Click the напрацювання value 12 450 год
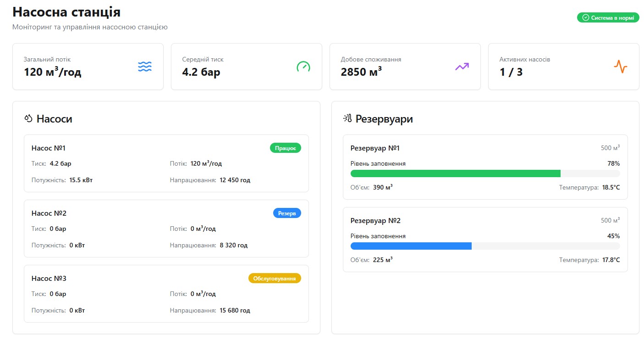Screen dimensions: 644x341 point(235,180)
